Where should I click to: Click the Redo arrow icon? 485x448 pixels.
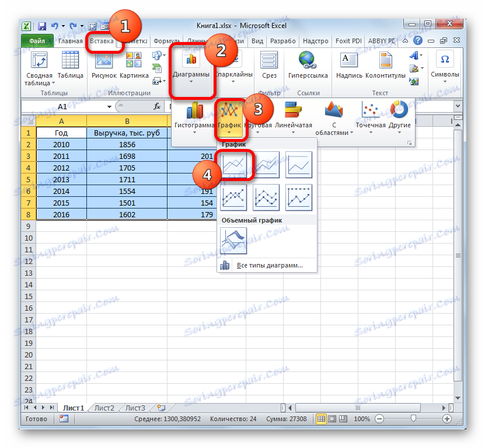pyautogui.click(x=74, y=26)
